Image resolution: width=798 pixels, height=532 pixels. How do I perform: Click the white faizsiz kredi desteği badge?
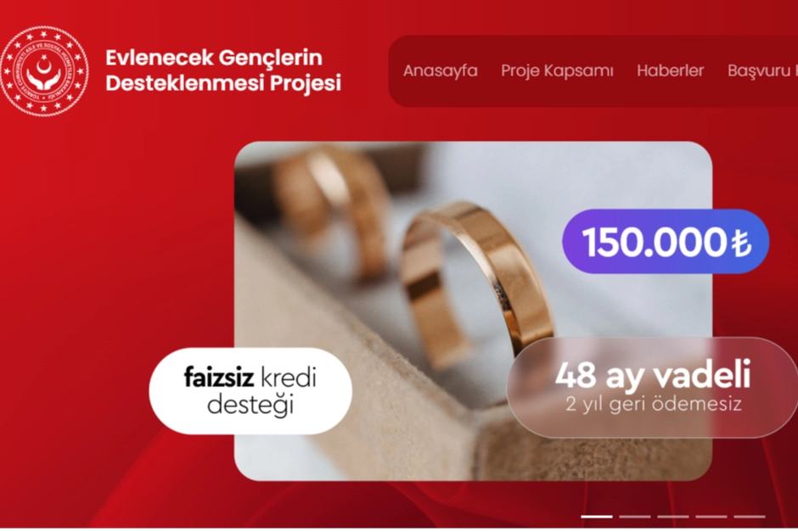pos(250,390)
